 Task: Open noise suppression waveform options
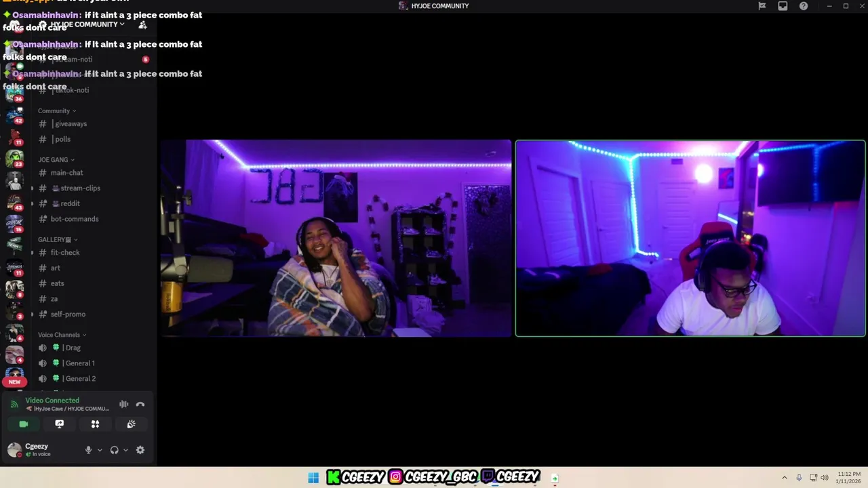pos(124,404)
